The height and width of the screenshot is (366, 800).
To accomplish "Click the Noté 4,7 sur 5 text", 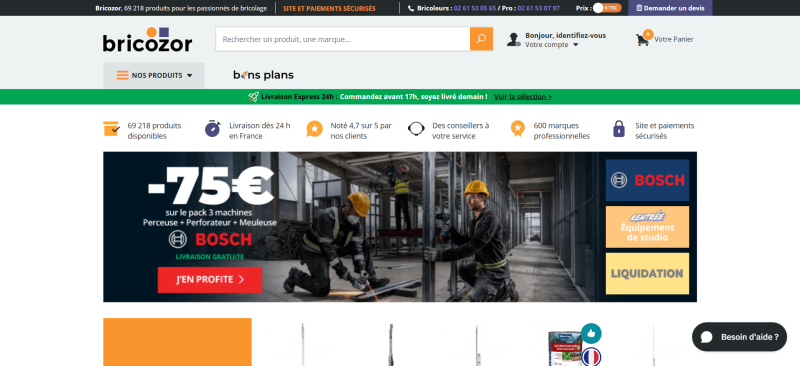I will (x=361, y=131).
